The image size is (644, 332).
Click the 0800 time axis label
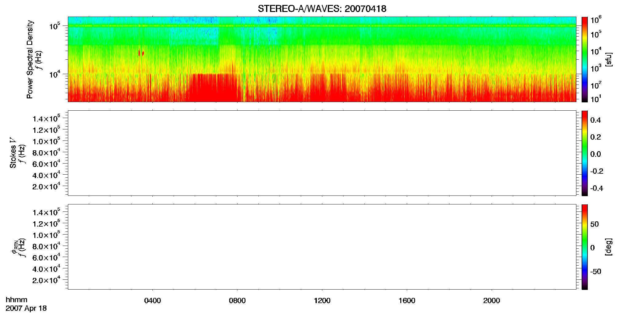tap(237, 301)
